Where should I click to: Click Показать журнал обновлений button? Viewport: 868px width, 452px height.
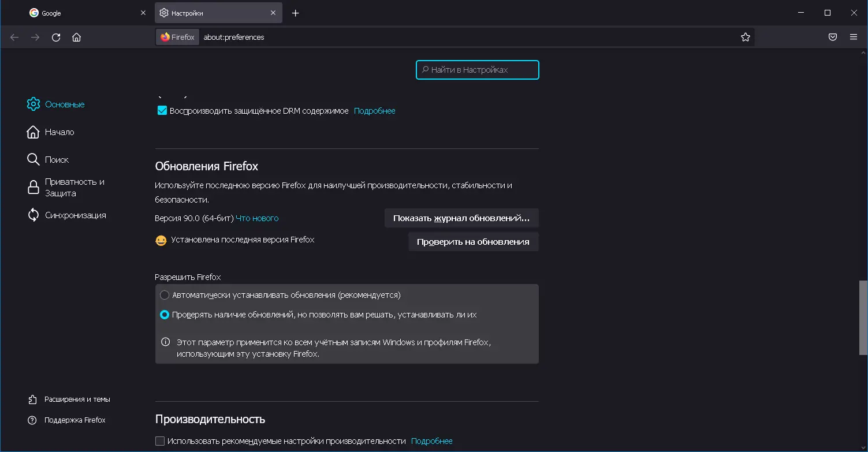pyautogui.click(x=461, y=218)
